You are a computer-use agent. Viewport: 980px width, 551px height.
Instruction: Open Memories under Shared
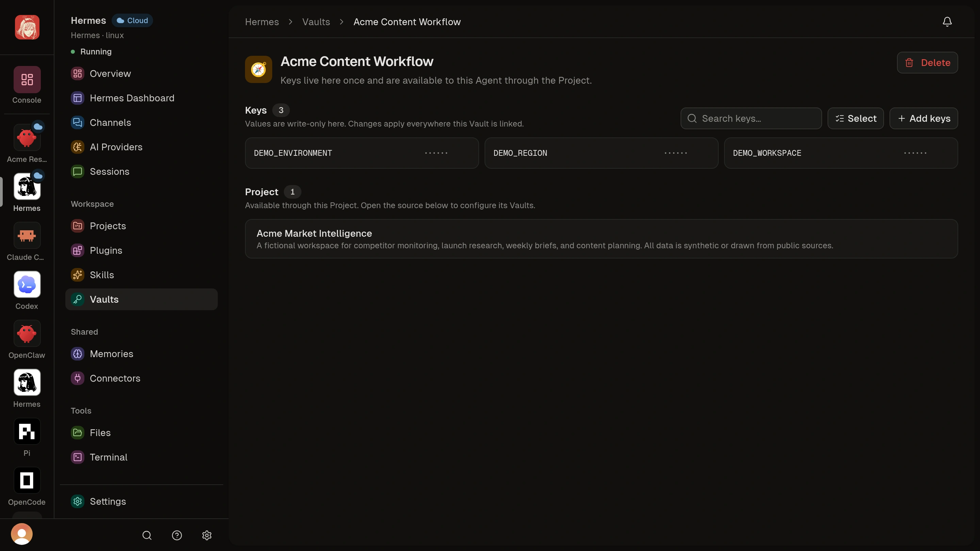(142, 354)
